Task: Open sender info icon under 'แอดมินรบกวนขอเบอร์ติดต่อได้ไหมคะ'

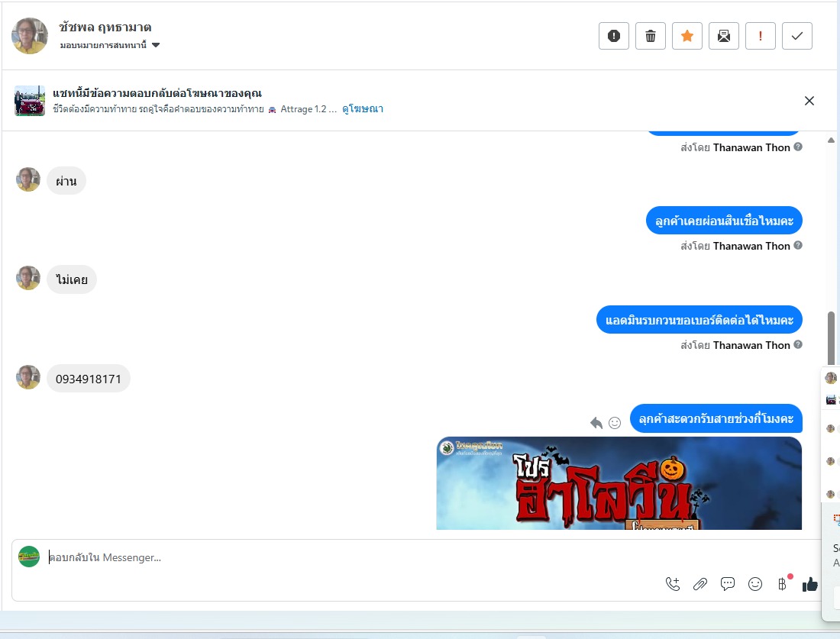Action: tap(798, 344)
